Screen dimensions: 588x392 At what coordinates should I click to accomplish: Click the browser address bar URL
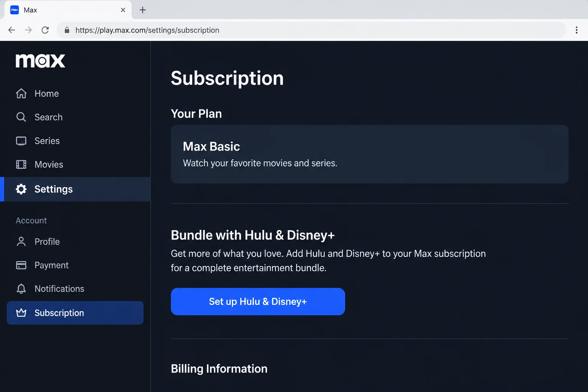(147, 30)
